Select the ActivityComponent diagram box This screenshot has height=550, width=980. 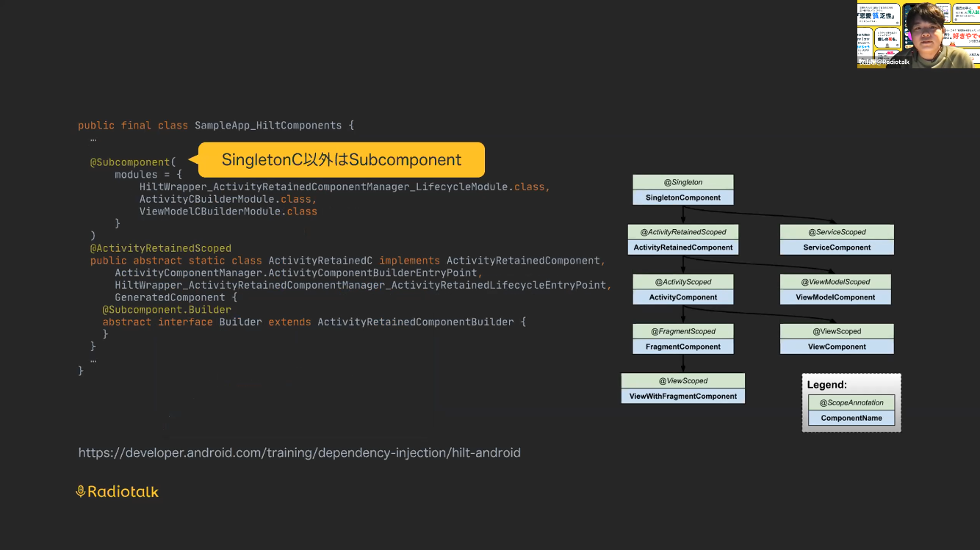point(683,297)
